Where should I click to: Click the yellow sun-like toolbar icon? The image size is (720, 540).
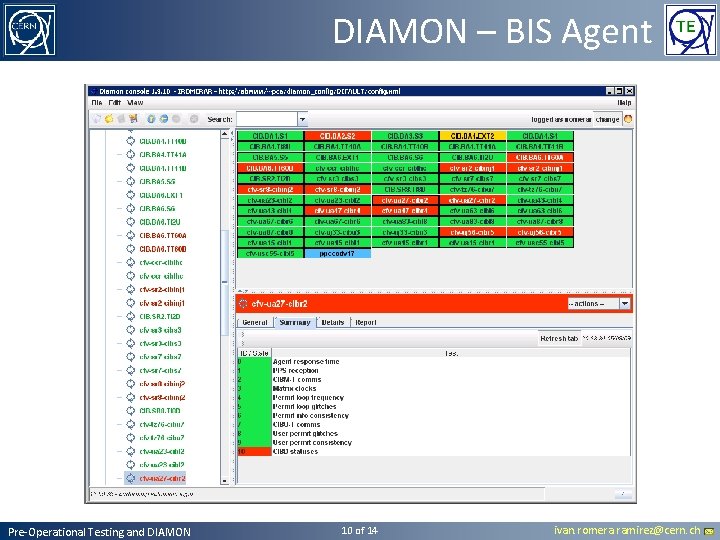[x=109, y=119]
